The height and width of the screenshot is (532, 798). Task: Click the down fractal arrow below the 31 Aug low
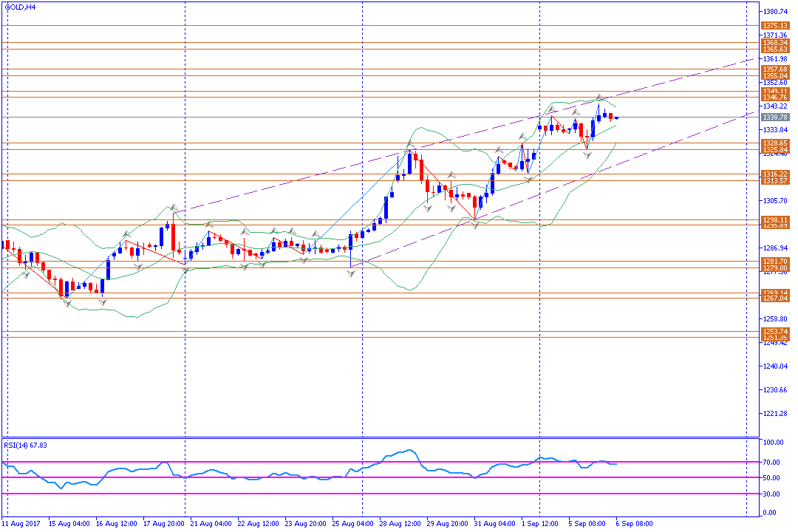pyautogui.click(x=475, y=225)
